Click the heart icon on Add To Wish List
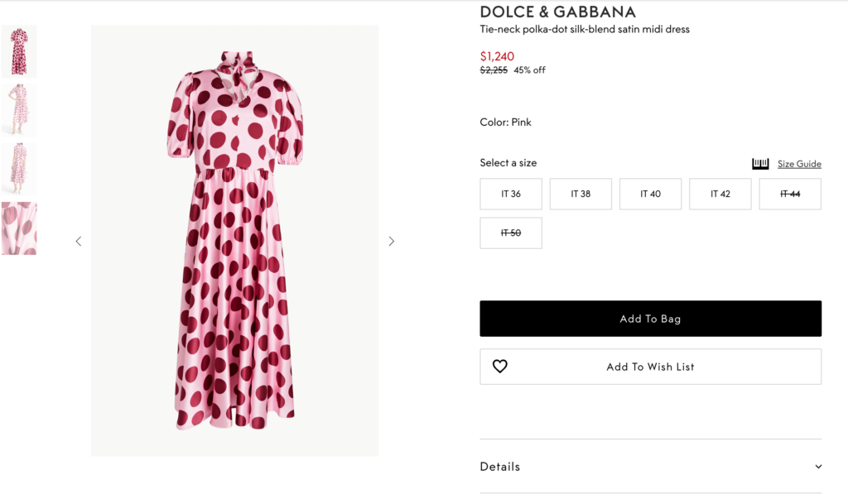The width and height of the screenshot is (848, 504). pos(500,365)
